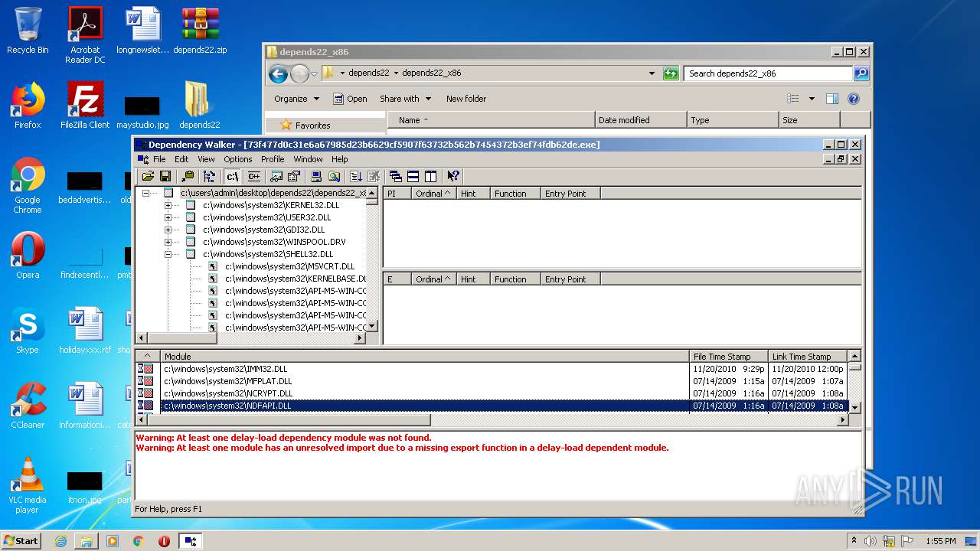Click Entry Point header in exports pane

570,279
